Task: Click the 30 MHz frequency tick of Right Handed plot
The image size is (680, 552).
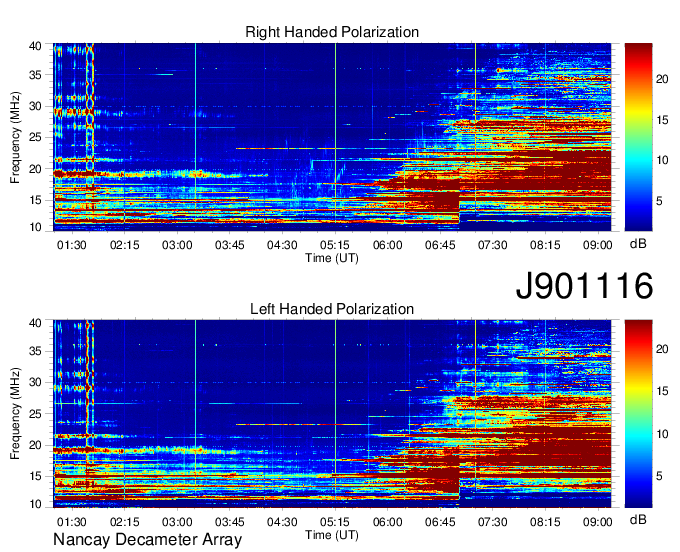Action: [x=35, y=106]
